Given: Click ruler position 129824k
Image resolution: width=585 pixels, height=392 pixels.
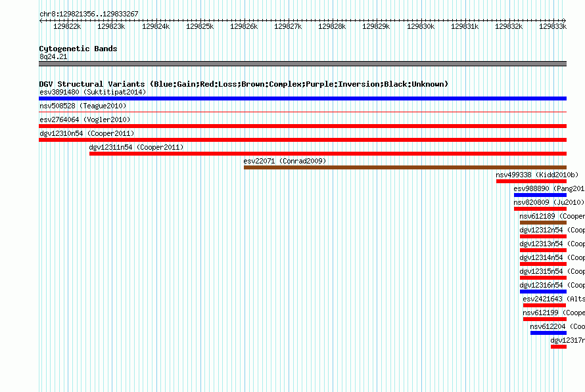Looking at the screenshot, I should (x=156, y=26).
